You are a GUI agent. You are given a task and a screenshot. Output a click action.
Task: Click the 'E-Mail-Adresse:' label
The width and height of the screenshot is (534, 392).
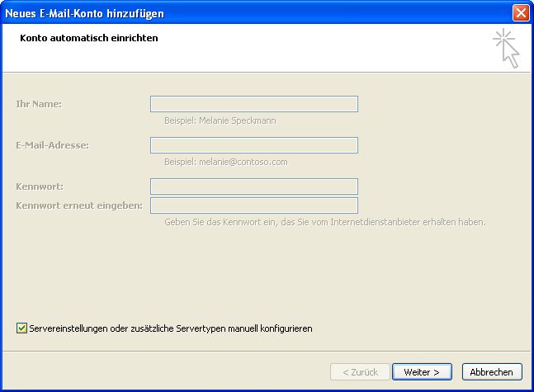52,145
